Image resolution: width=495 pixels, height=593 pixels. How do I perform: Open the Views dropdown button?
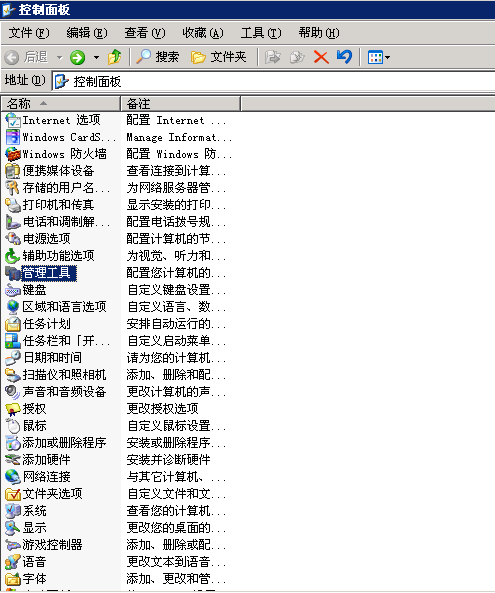click(379, 57)
